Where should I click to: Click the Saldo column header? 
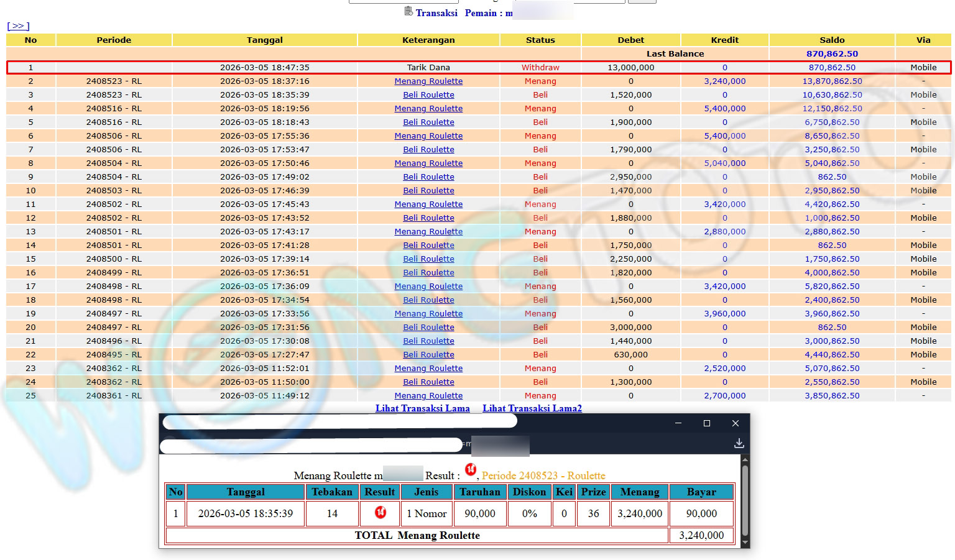[x=832, y=40]
